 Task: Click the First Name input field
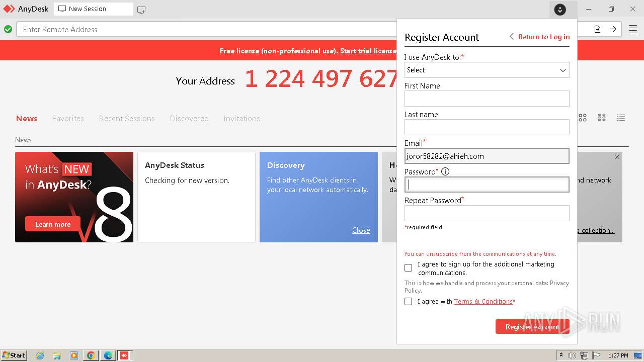point(487,99)
